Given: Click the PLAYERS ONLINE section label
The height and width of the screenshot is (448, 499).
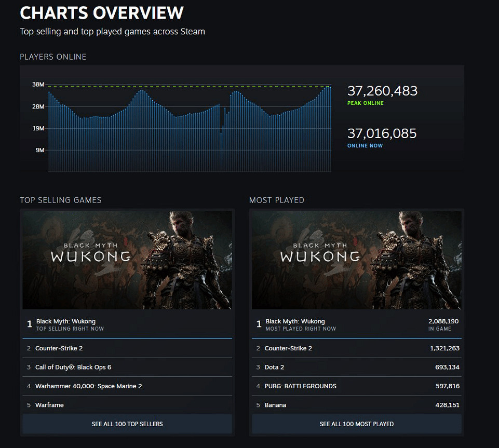Looking at the screenshot, I should click(52, 57).
